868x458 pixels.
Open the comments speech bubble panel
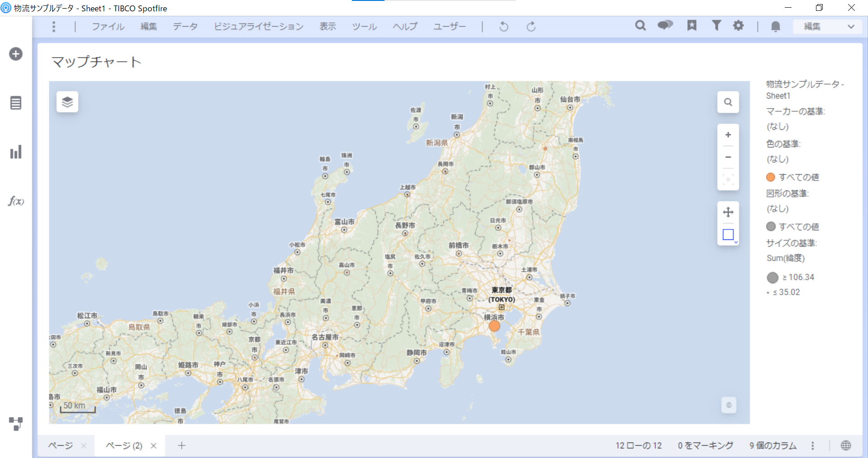[x=665, y=26]
